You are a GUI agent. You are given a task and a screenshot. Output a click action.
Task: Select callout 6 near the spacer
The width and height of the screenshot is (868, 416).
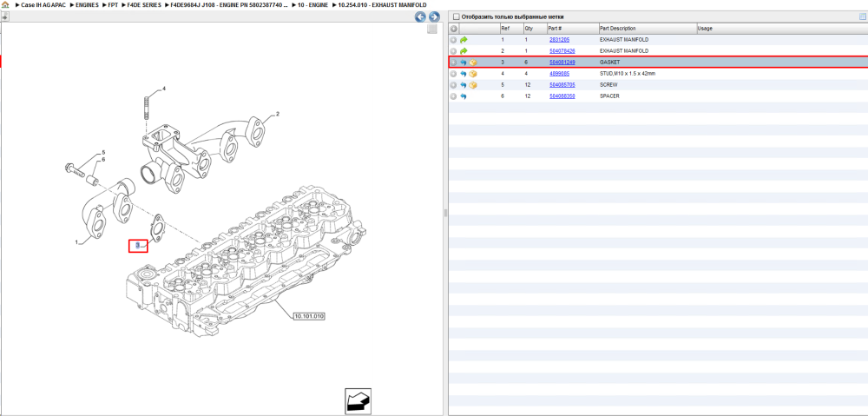click(x=103, y=160)
